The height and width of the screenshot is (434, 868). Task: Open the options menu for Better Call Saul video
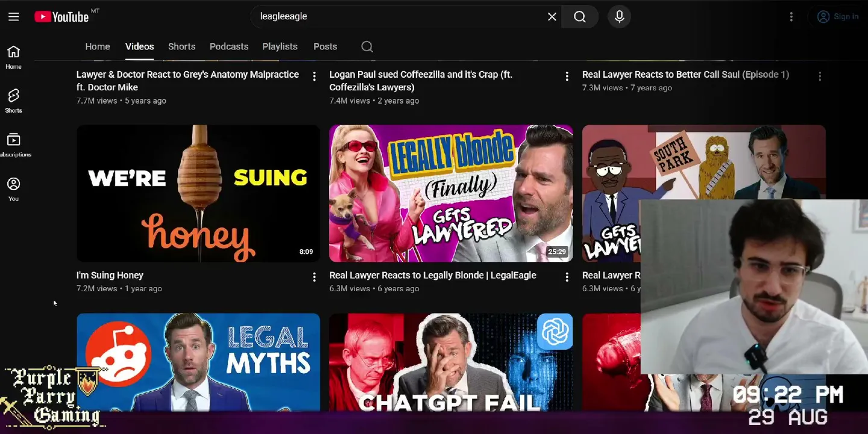(x=820, y=77)
